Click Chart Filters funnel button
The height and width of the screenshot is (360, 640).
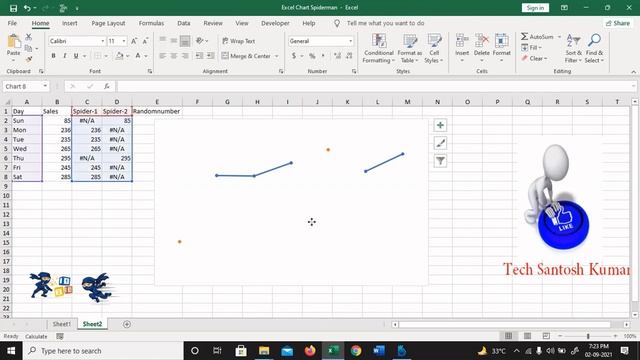tap(440, 161)
